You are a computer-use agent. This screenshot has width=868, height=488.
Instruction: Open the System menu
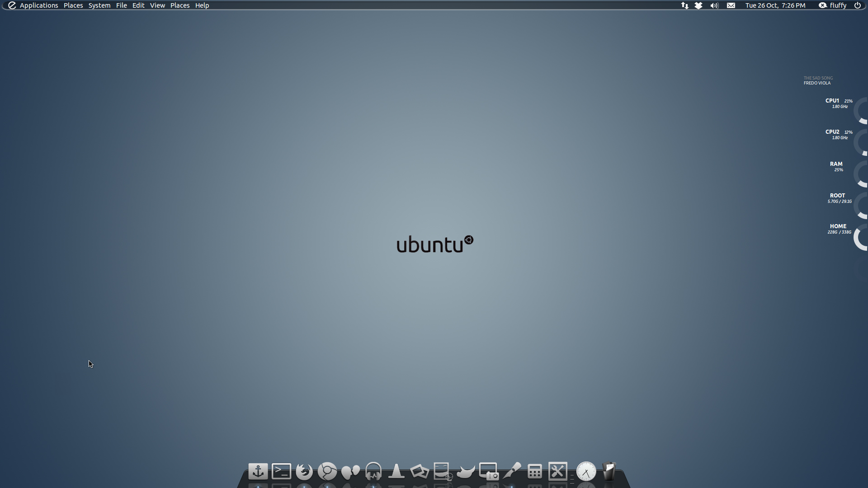[99, 5]
